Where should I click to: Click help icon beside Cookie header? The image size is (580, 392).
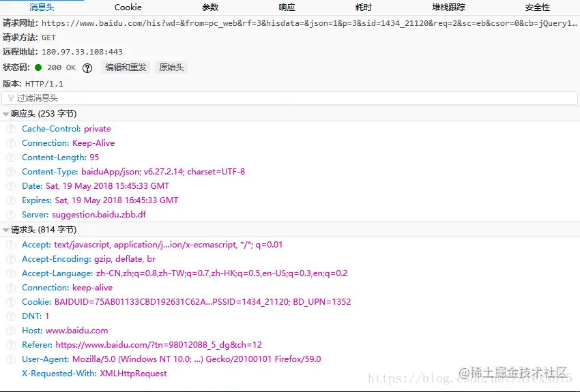coord(11,302)
